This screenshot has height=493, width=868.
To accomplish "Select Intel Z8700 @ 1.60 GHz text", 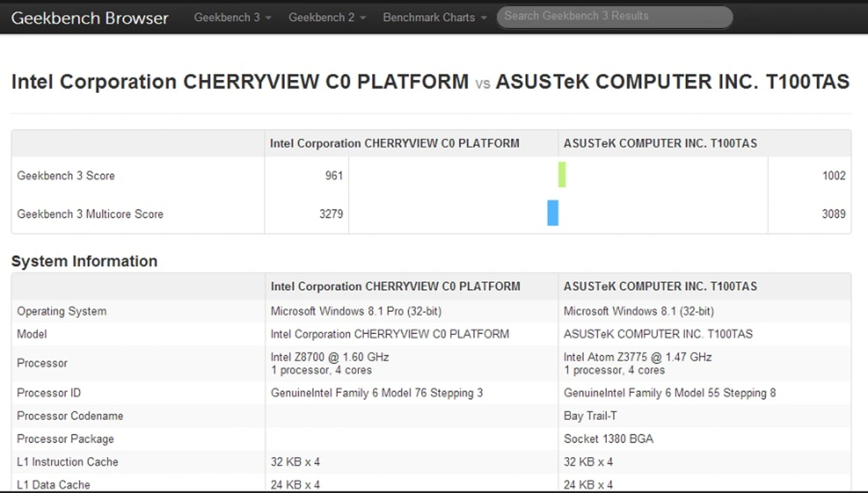I will (x=330, y=357).
